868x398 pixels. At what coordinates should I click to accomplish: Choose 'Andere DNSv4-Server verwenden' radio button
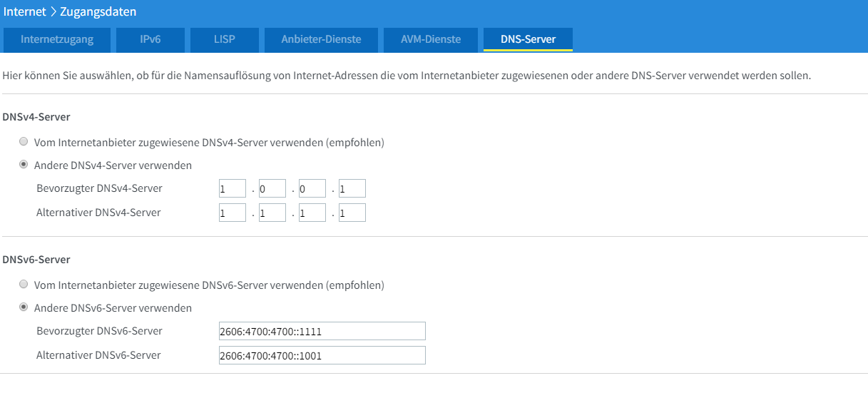[24, 165]
